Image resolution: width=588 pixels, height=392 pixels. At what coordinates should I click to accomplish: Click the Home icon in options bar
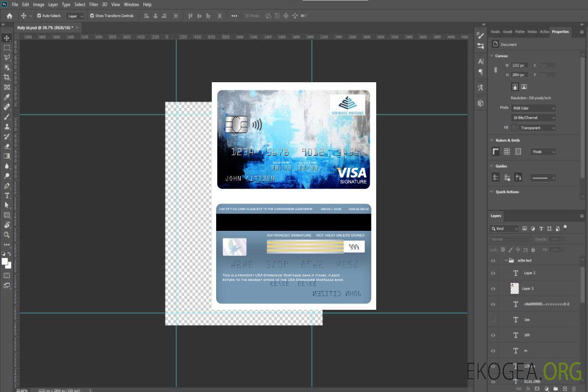tap(9, 16)
